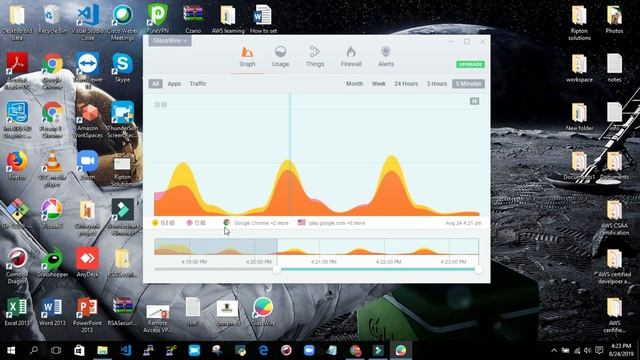Select the All graph filter

pos(156,84)
